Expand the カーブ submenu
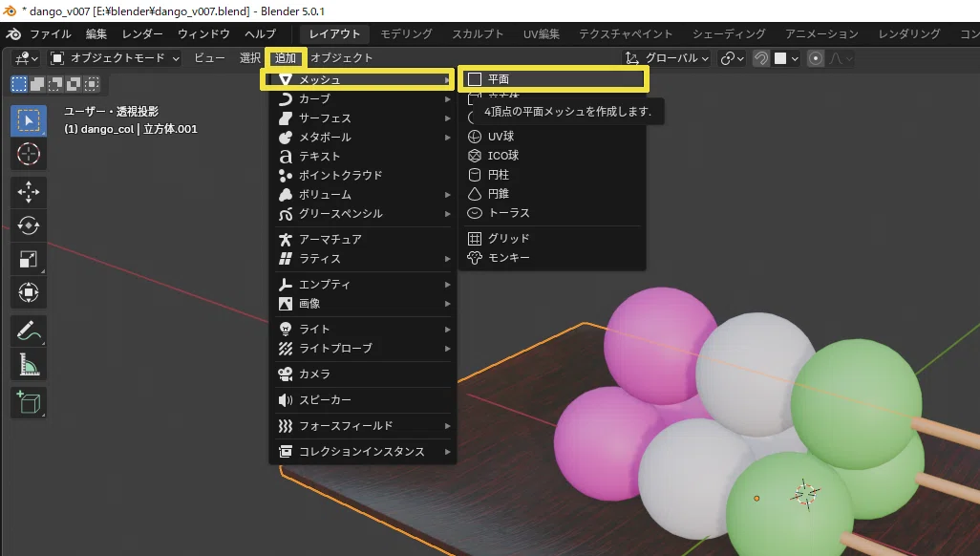The height and width of the screenshot is (556, 980). pos(363,98)
